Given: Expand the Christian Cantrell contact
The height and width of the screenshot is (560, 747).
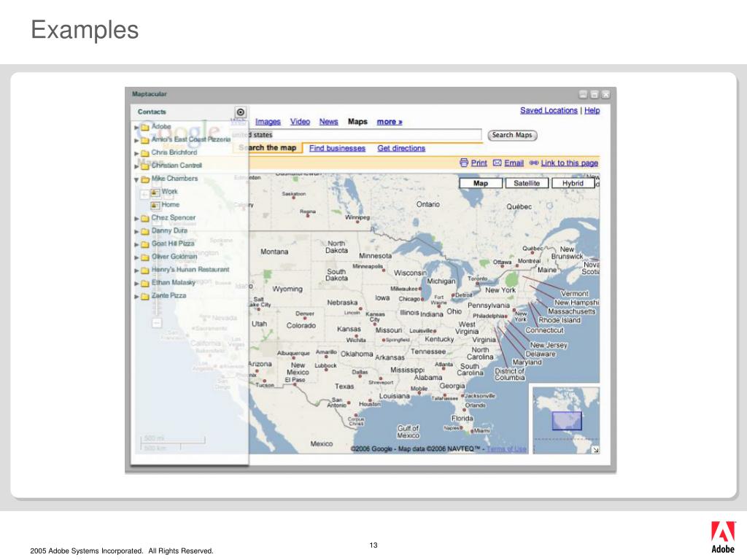Looking at the screenshot, I should coord(136,166).
